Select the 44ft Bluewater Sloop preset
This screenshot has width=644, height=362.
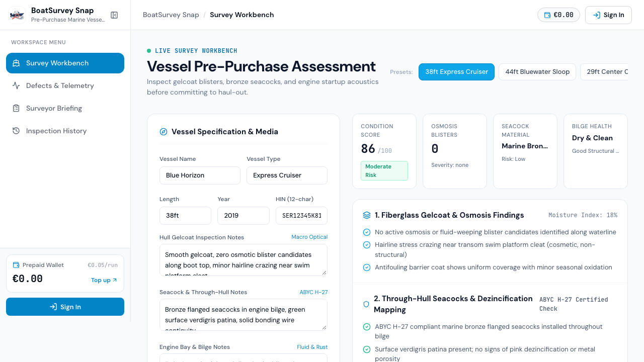[537, 72]
